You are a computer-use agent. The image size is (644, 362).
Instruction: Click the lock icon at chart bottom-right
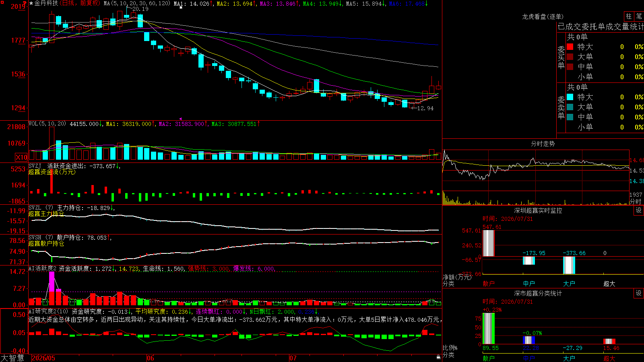click(439, 357)
